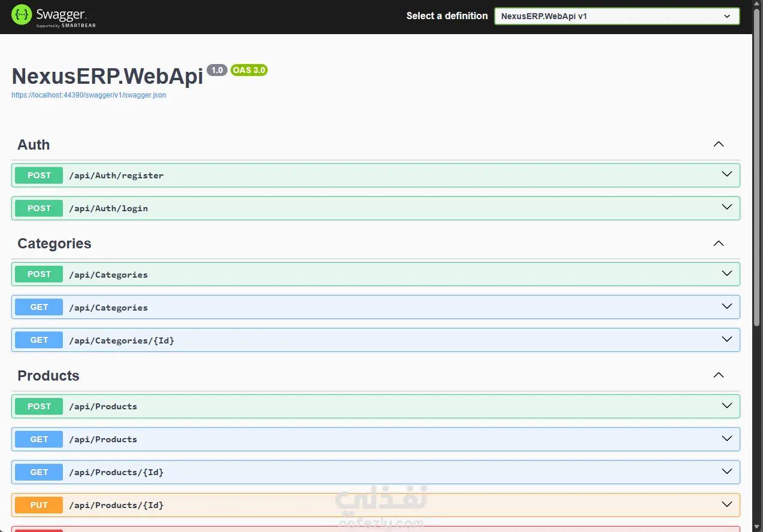Click path text in GET /api/Products/{Id} row
The image size is (763, 532).
(x=116, y=472)
